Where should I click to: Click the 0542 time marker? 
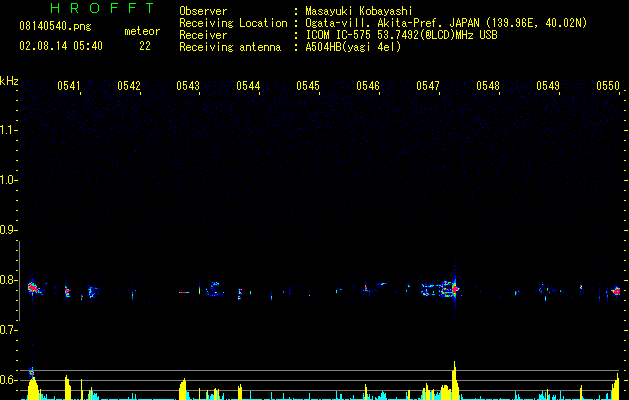pyautogui.click(x=129, y=86)
